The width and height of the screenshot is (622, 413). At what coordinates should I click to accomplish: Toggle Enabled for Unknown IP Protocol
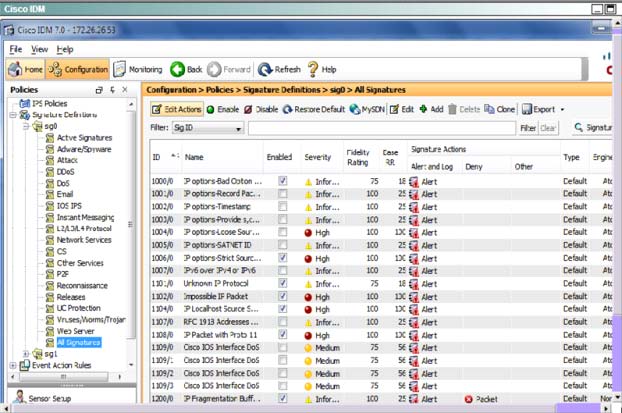[x=282, y=283]
